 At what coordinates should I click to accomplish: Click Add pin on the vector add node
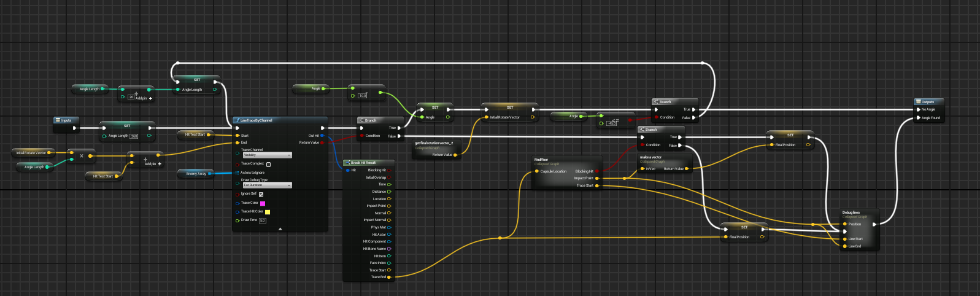tap(153, 164)
